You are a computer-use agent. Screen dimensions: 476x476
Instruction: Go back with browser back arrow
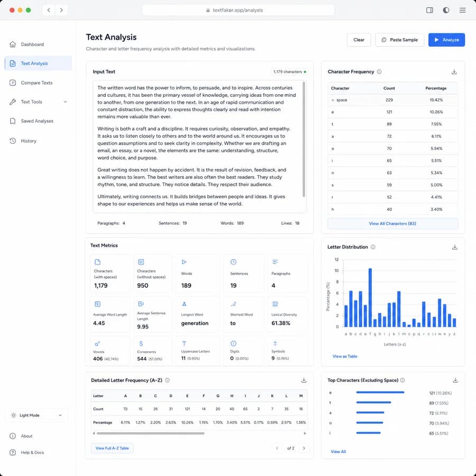pyautogui.click(x=49, y=10)
